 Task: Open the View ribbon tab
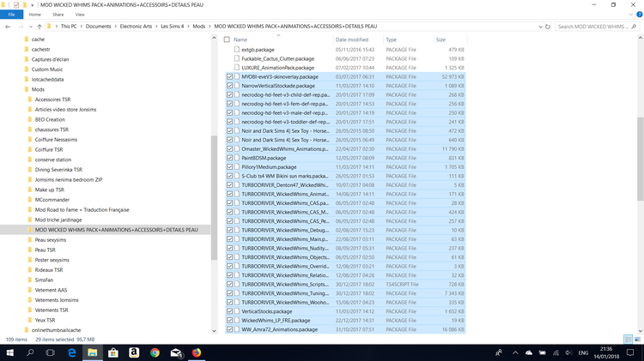click(x=80, y=15)
